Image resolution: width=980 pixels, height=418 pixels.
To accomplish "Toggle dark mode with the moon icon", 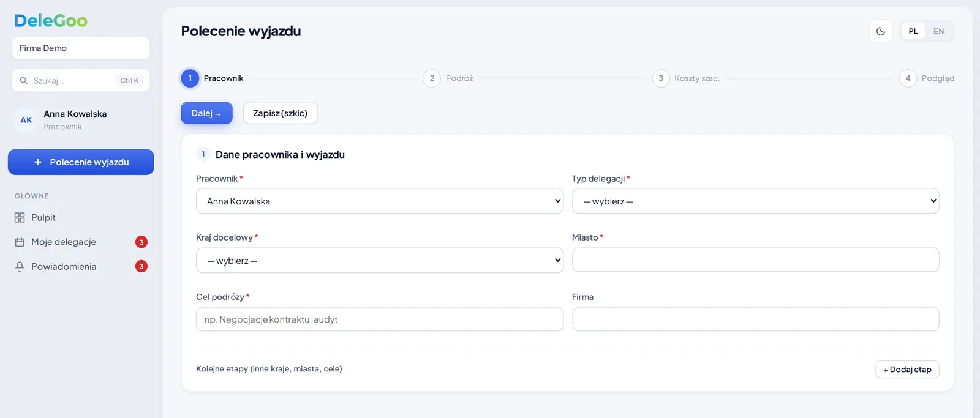I will click(881, 31).
